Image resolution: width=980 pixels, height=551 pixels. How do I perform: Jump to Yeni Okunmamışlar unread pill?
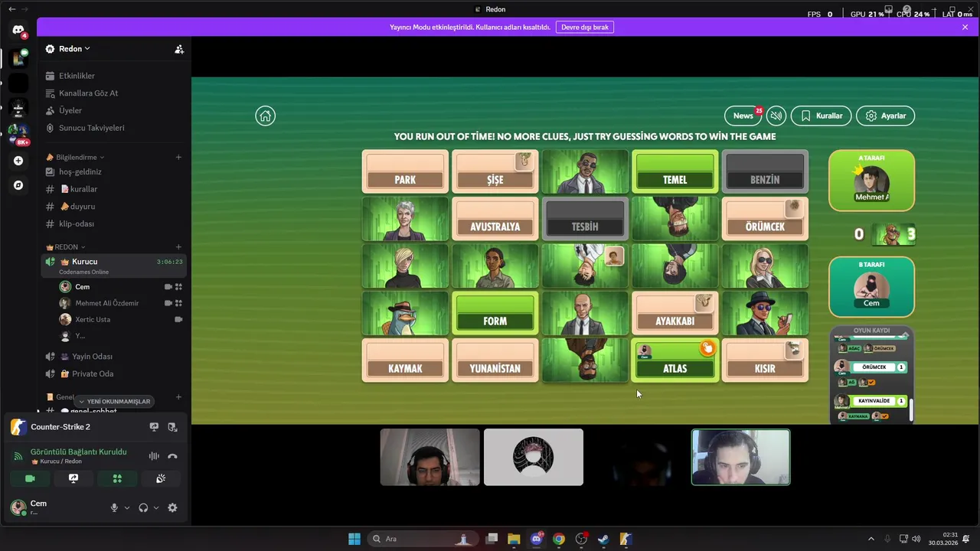pyautogui.click(x=115, y=401)
